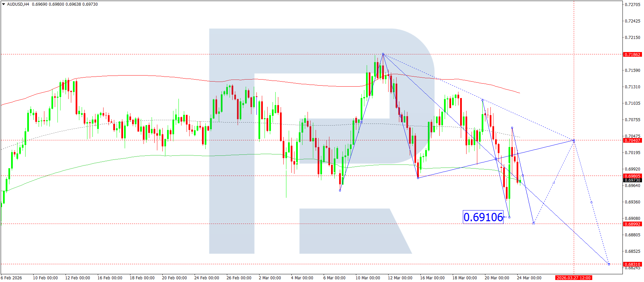Image resolution: width=644 pixels, height=282 pixels.
Task: Select trendline anchor at the 0.71862 peak
Action: click(383, 54)
